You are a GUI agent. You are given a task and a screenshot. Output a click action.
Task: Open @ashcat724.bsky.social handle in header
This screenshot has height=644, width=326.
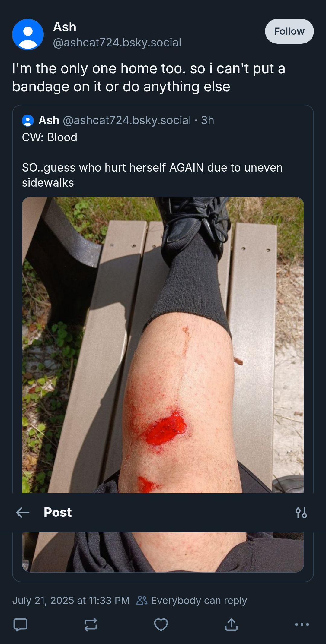coord(117,43)
